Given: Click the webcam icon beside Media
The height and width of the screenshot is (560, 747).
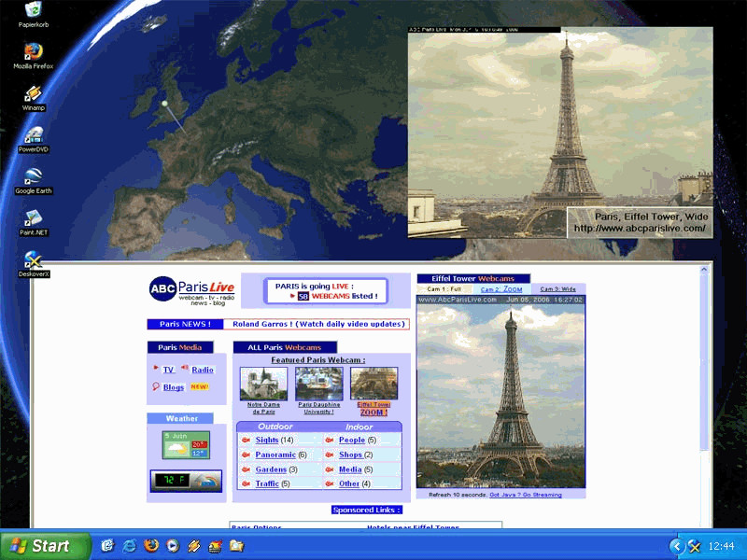Looking at the screenshot, I should pyautogui.click(x=330, y=469).
